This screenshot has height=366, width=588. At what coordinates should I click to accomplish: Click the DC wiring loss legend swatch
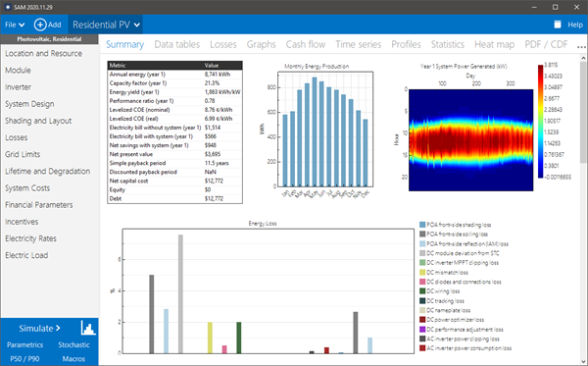click(x=422, y=291)
